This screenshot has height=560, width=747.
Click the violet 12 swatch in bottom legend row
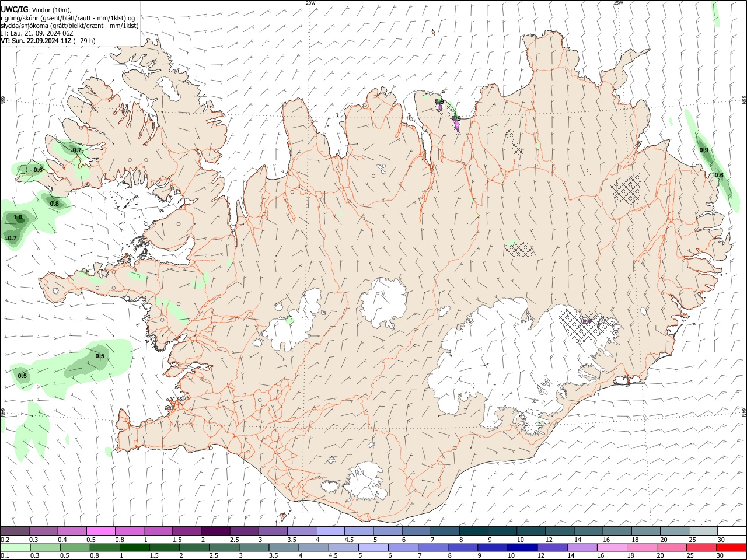click(x=552, y=547)
